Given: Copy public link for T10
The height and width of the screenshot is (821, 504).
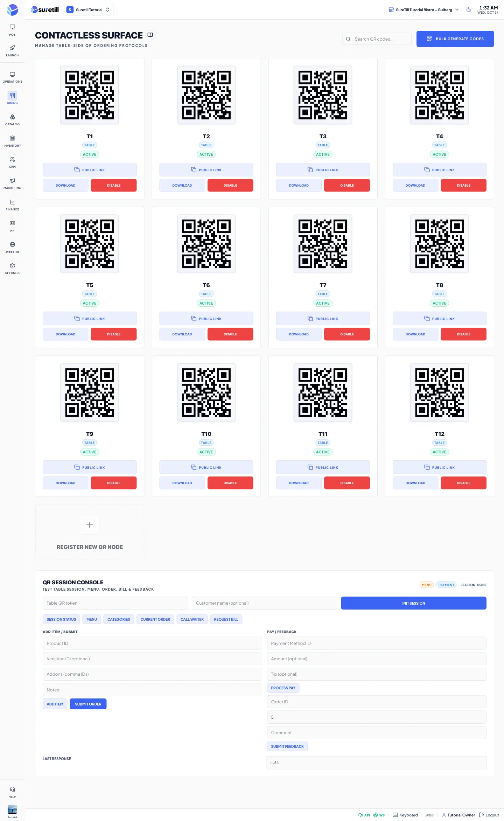Looking at the screenshot, I should coord(206,467).
